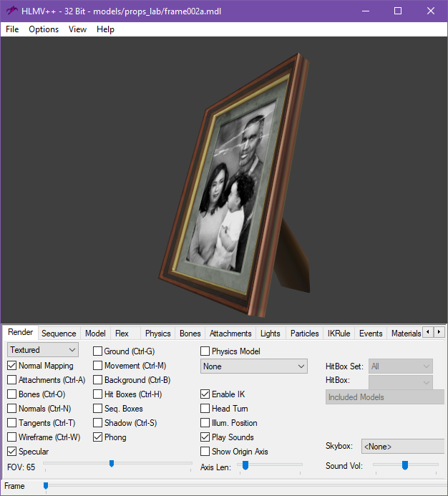The width and height of the screenshot is (448, 496).
Task: Uncheck Enable IK checkbox
Action: coord(205,394)
